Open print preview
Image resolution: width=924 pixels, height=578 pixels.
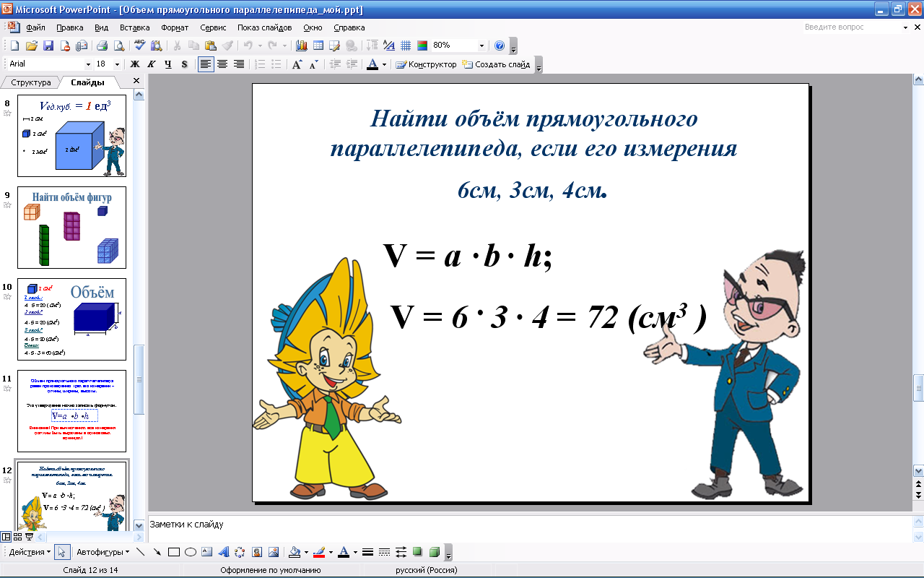tap(118, 46)
